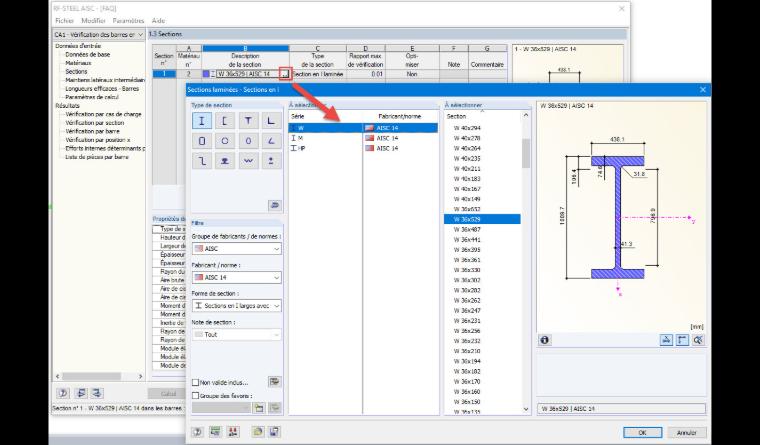Click the icon button below the section type grid

point(274,206)
